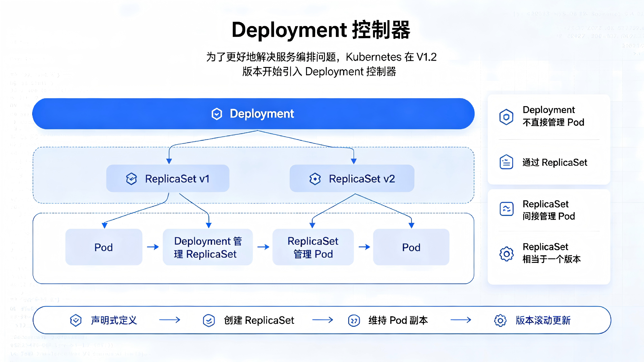Screen dimensions: 644x362
Task: Click the round icon beside "维持 Pod 副本"
Action: pos(354,320)
